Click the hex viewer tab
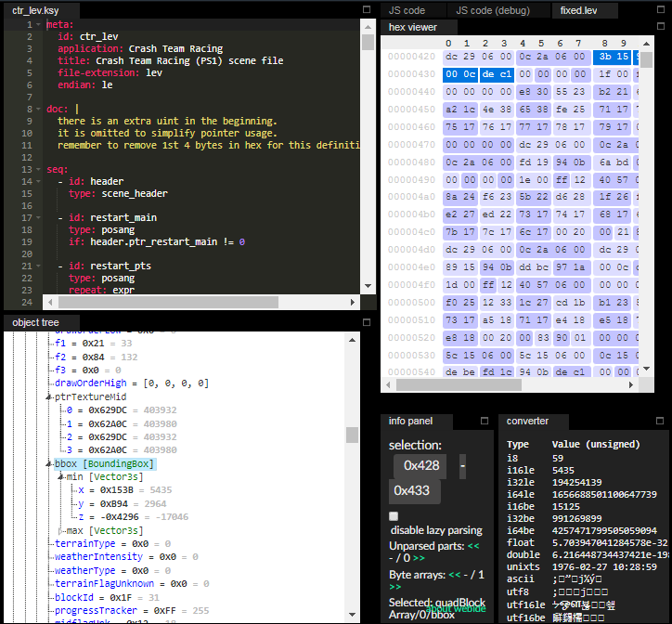 click(413, 27)
